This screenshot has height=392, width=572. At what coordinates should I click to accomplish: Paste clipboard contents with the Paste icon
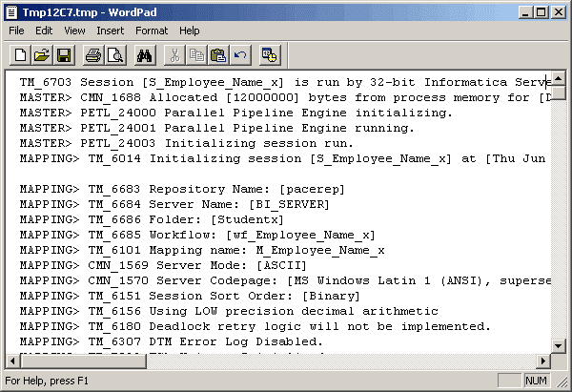218,55
